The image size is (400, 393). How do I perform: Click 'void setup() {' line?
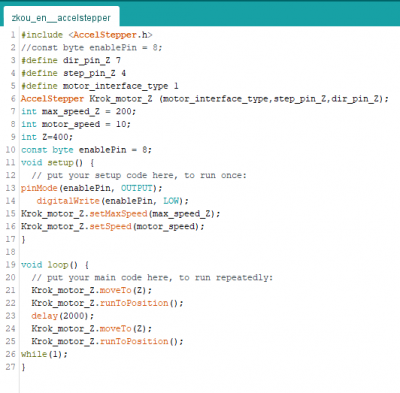point(58,163)
